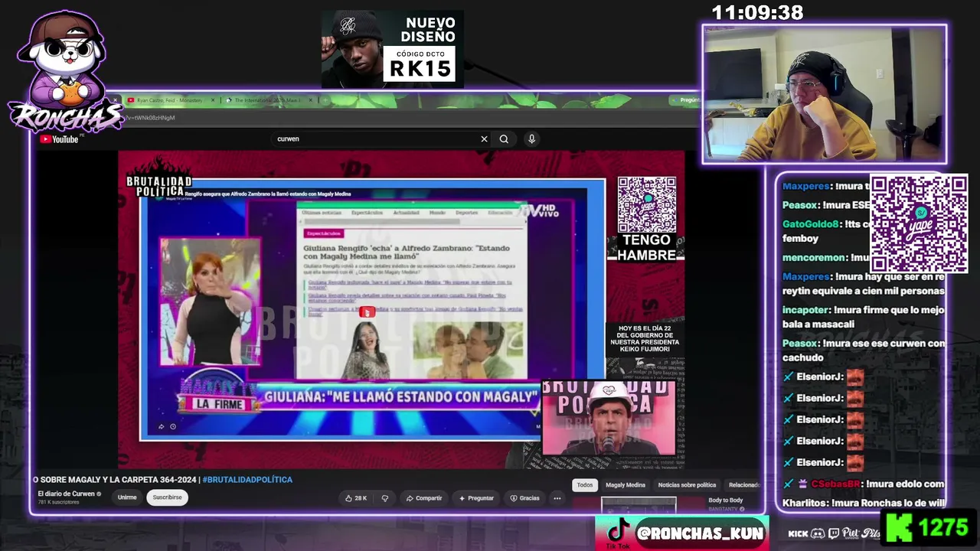Image resolution: width=980 pixels, height=551 pixels.
Task: Clear the search text with the X
Action: click(x=484, y=139)
